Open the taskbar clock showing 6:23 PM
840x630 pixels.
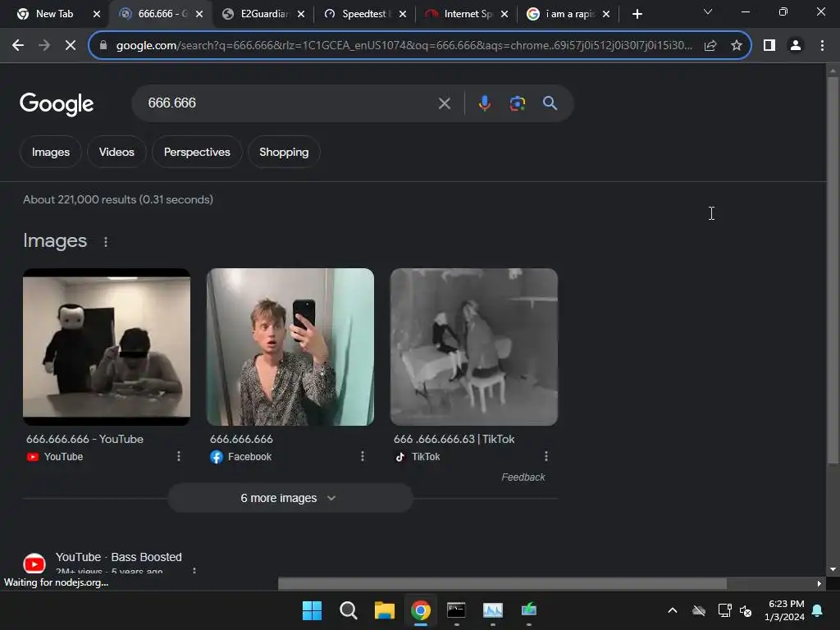coord(785,610)
